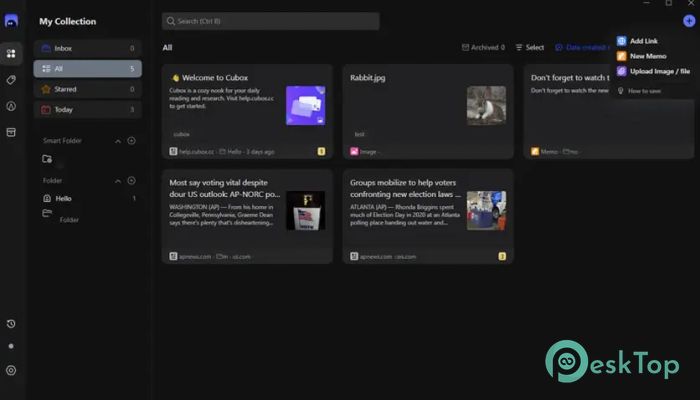The image size is (700, 400).
Task: Choose Add Link from the menu
Action: 644,41
